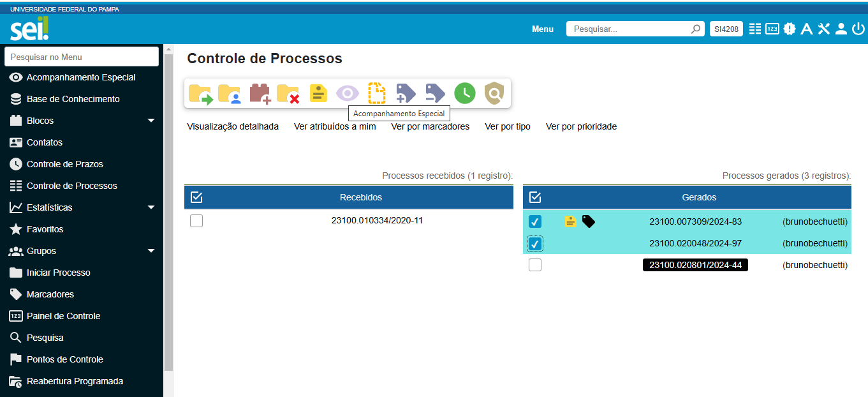Click the Enviar Processo folder-arrow icon
Viewport: 868px width, 397px height.
coord(200,94)
